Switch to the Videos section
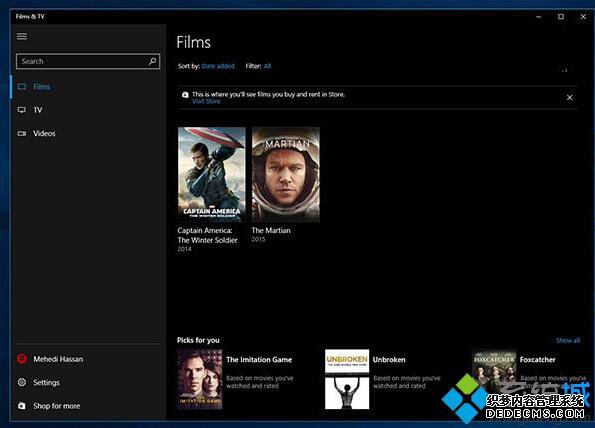 click(88, 134)
